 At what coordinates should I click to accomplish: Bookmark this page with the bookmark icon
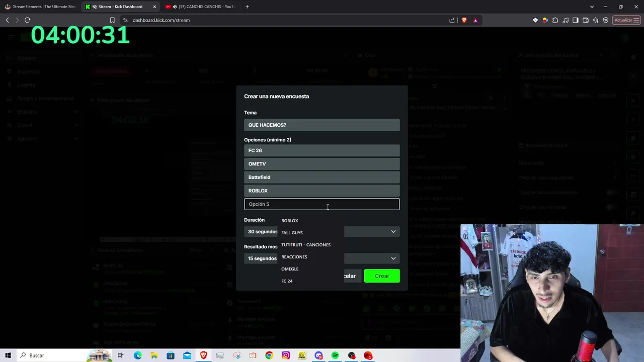pos(112,20)
